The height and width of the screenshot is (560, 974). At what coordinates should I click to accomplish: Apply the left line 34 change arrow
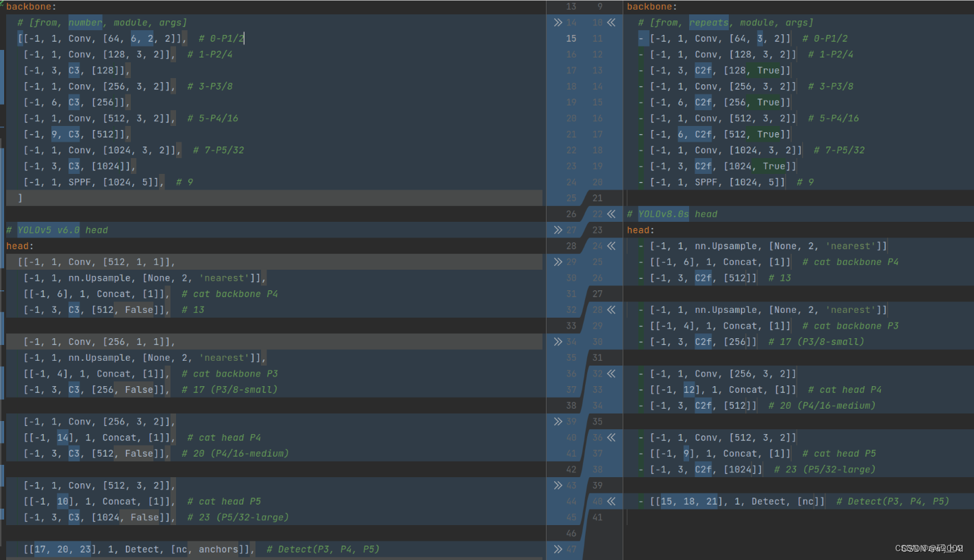[x=558, y=342]
